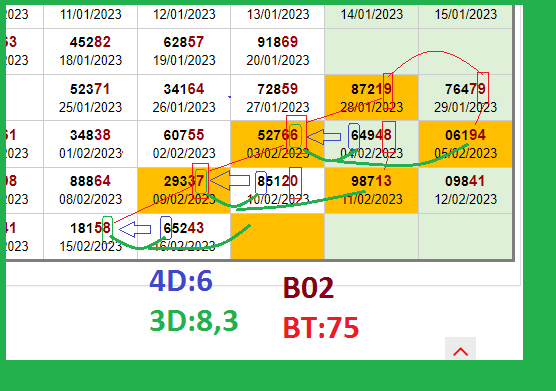
Task: Click the empty orange cell in bottom row
Action: (x=278, y=236)
